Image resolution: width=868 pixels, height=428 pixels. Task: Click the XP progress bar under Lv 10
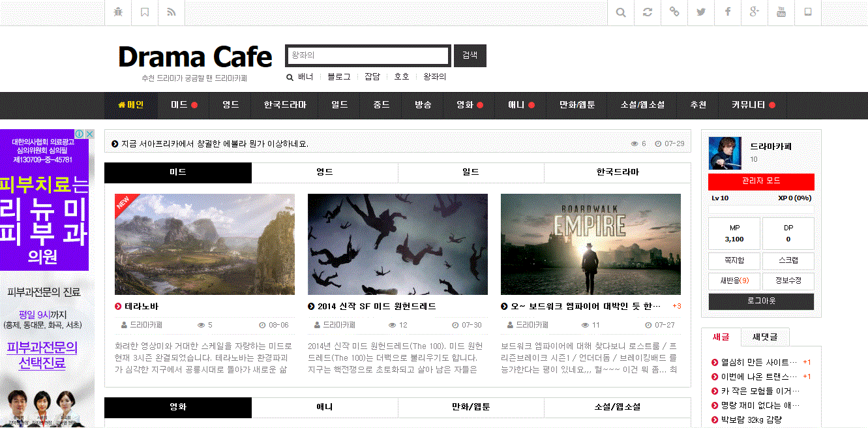(761, 210)
